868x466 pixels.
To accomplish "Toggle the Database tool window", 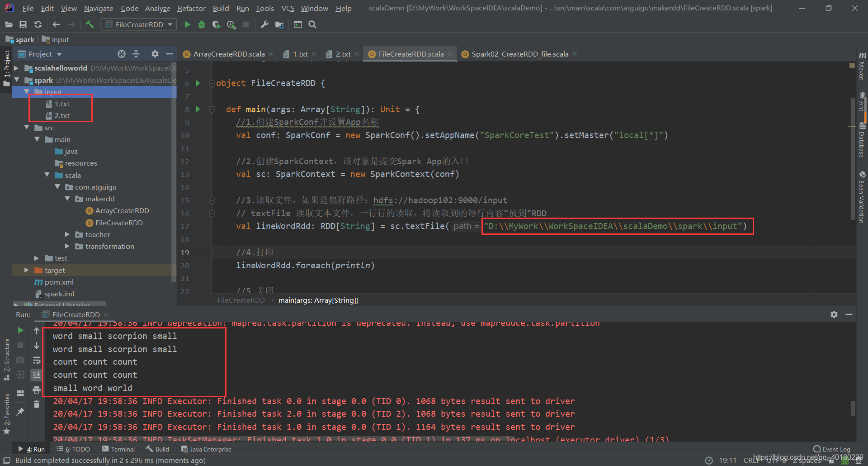I will (862, 140).
